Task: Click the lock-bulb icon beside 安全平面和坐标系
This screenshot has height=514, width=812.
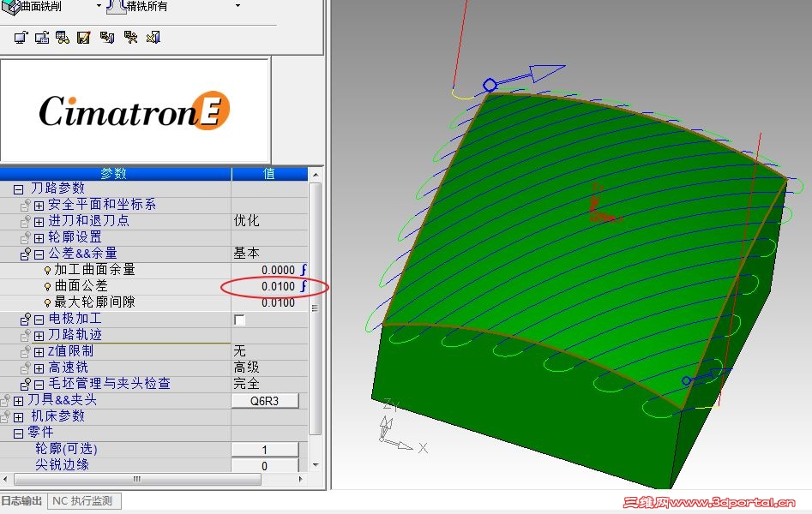Action: coord(26,206)
